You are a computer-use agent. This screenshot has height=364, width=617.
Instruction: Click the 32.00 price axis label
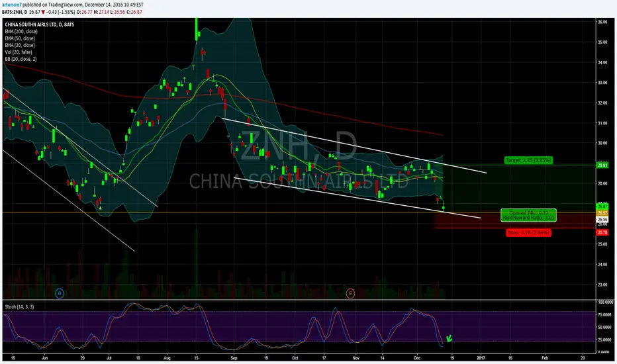tap(602, 103)
